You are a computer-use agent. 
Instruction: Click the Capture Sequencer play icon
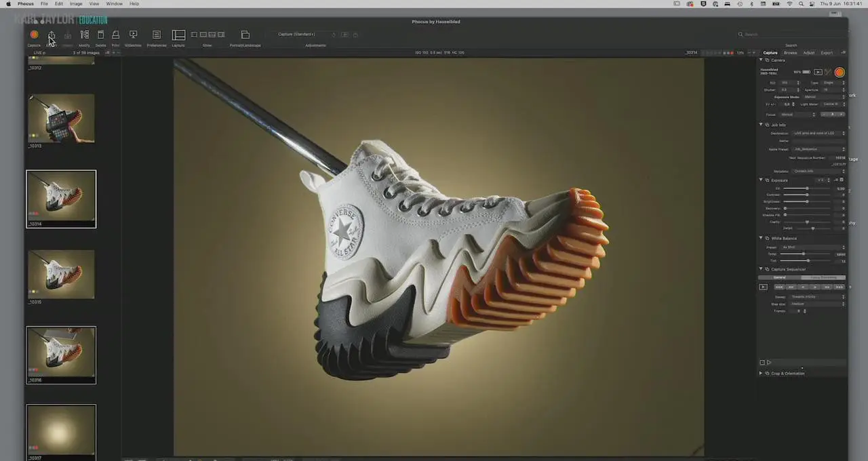pos(763,287)
